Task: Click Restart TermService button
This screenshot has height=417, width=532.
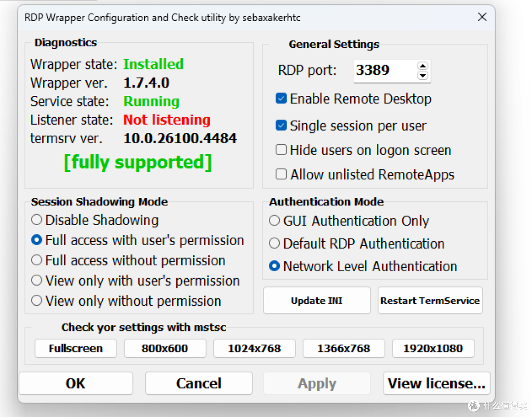Action: click(430, 300)
